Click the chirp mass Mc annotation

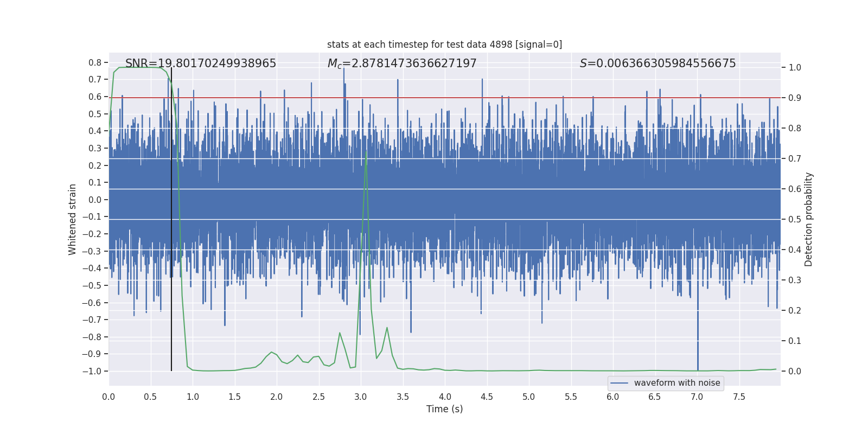coord(402,63)
